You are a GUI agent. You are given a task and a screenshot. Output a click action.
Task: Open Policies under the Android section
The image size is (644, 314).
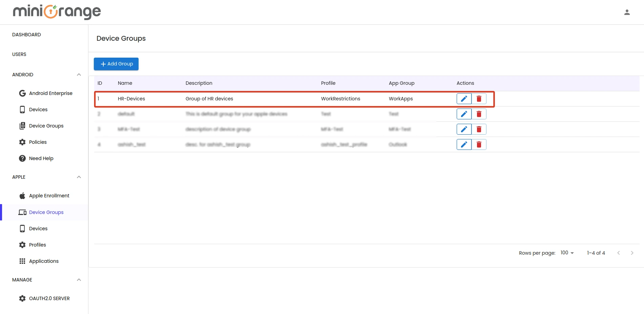[x=37, y=142]
